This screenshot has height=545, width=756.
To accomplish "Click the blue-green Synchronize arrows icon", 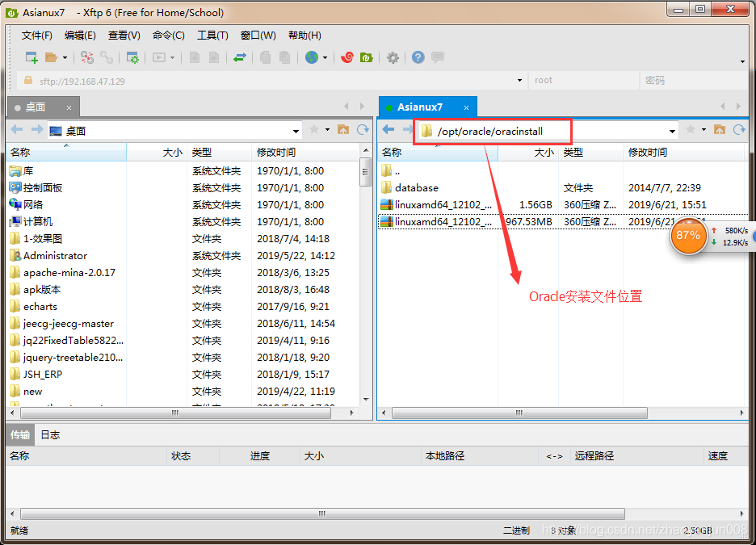I will (240, 58).
